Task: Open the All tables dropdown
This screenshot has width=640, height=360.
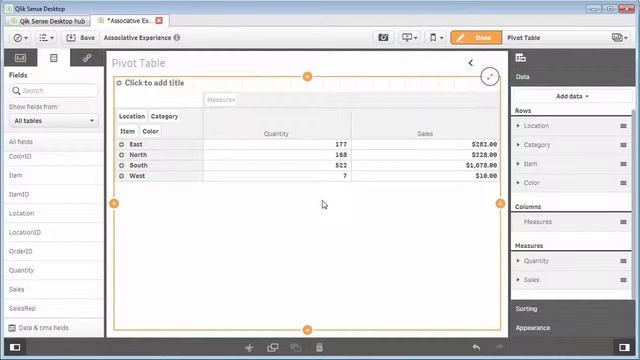Action: click(x=53, y=121)
